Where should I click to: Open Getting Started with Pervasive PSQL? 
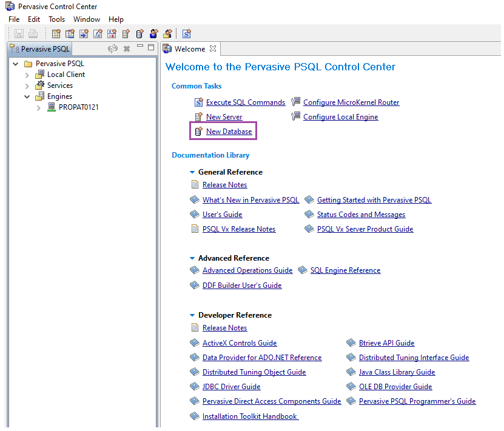click(374, 200)
